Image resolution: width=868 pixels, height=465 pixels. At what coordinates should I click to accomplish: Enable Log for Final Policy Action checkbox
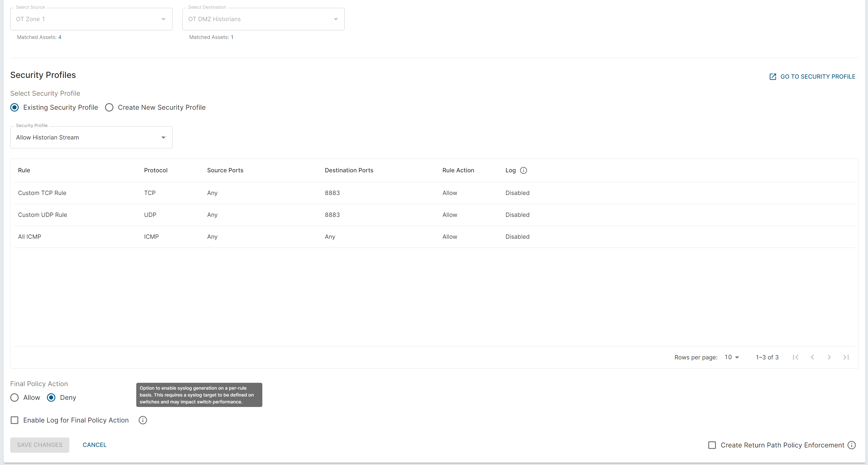tap(15, 420)
